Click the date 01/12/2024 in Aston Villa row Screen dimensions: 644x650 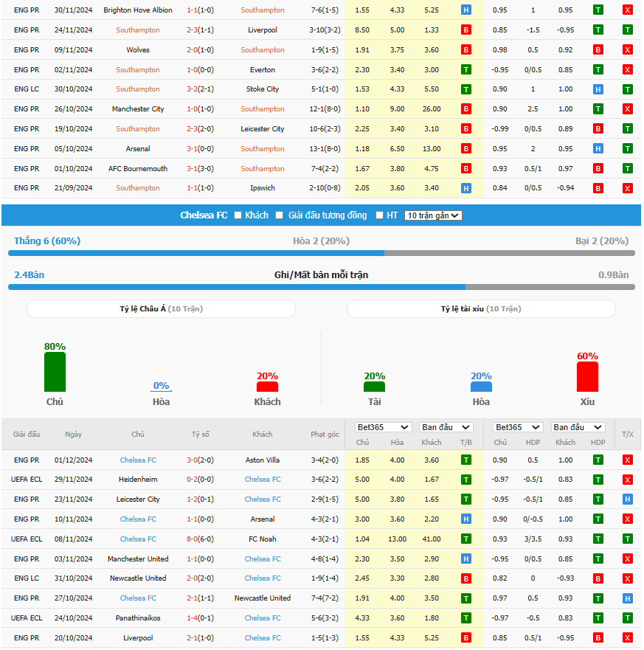tap(73, 460)
